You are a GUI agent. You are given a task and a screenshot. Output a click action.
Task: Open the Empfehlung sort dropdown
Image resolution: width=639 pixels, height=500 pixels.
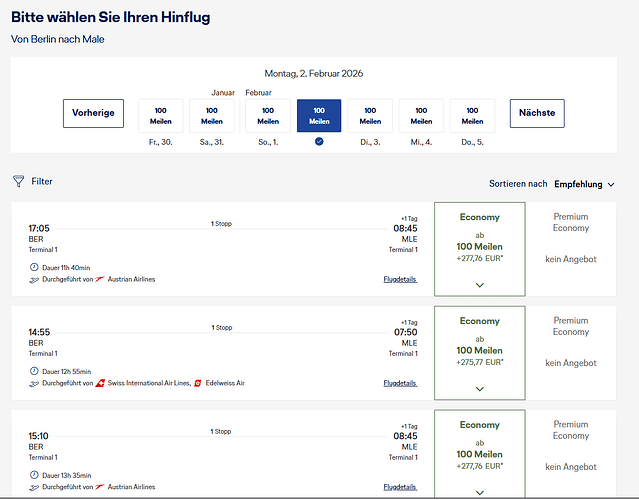tap(592, 184)
